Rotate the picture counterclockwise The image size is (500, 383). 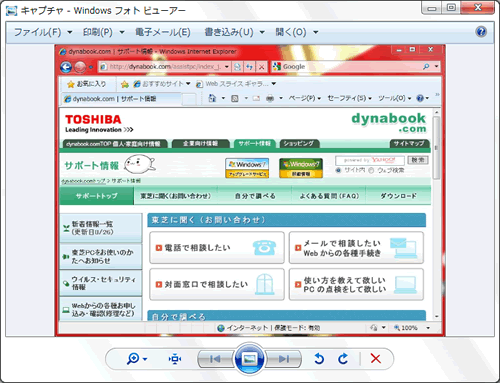(x=319, y=359)
